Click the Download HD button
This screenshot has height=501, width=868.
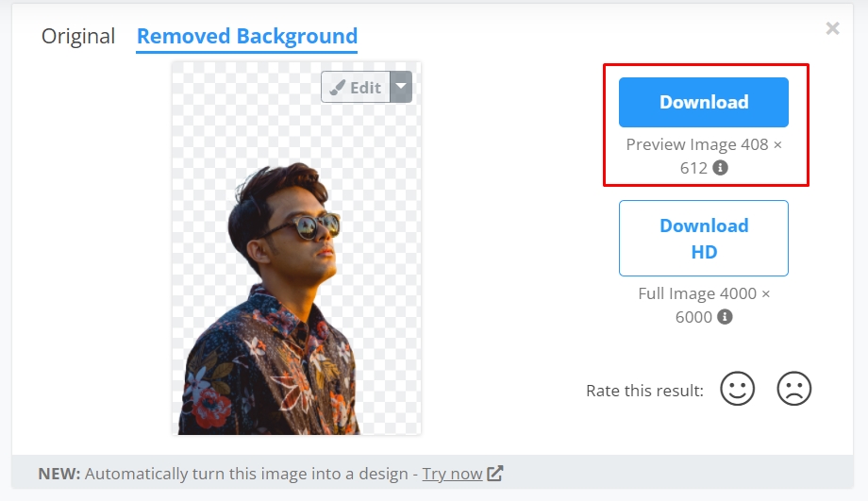point(704,238)
